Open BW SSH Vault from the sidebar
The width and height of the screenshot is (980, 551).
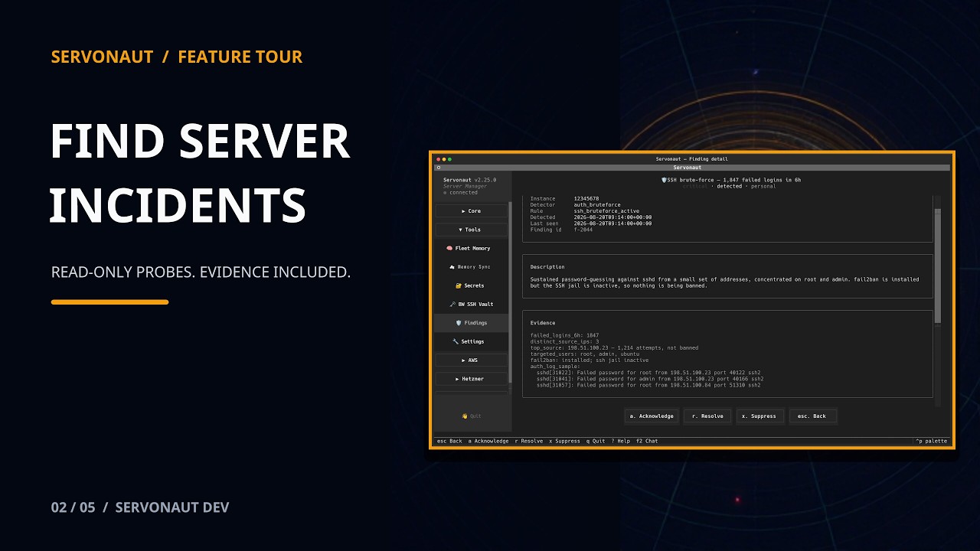click(x=471, y=304)
